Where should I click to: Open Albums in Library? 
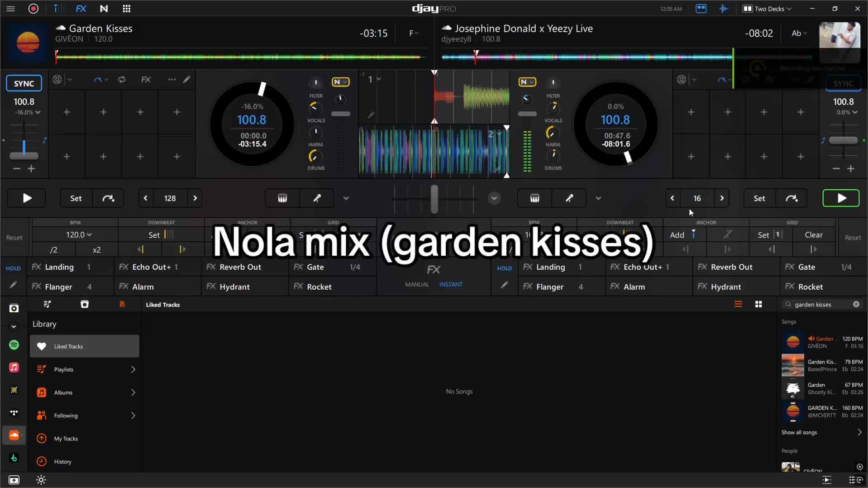coord(85,392)
